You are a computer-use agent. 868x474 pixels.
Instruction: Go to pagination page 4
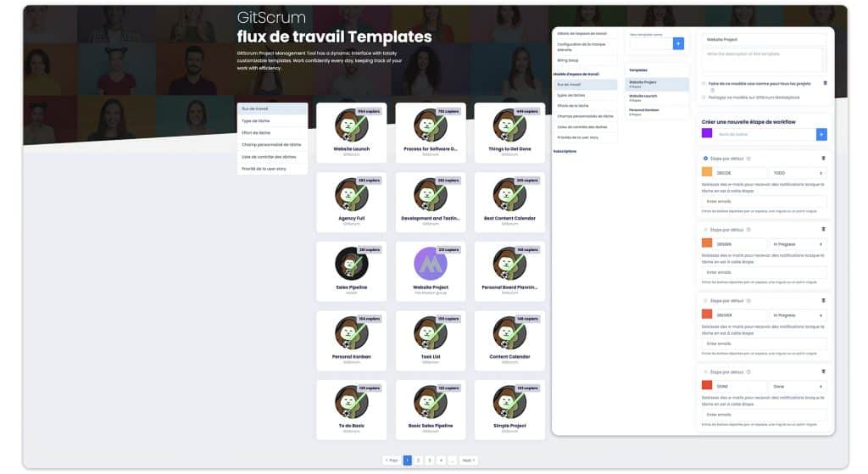pos(441,460)
